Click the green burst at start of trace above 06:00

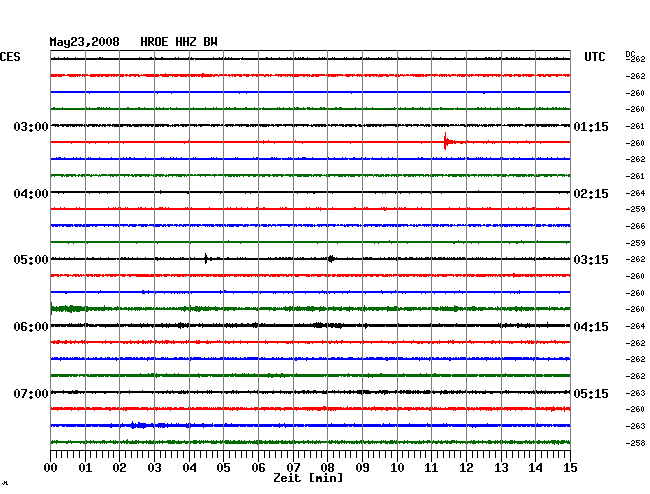coord(68,309)
